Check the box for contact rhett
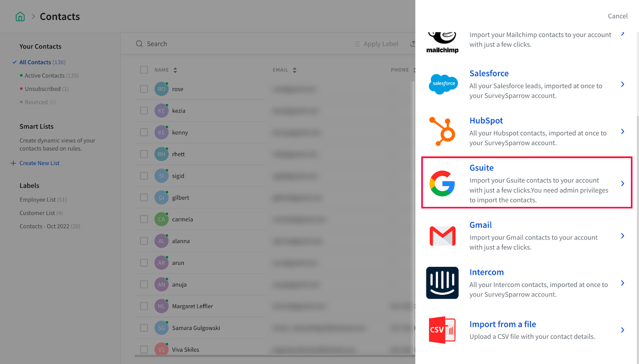 click(144, 154)
